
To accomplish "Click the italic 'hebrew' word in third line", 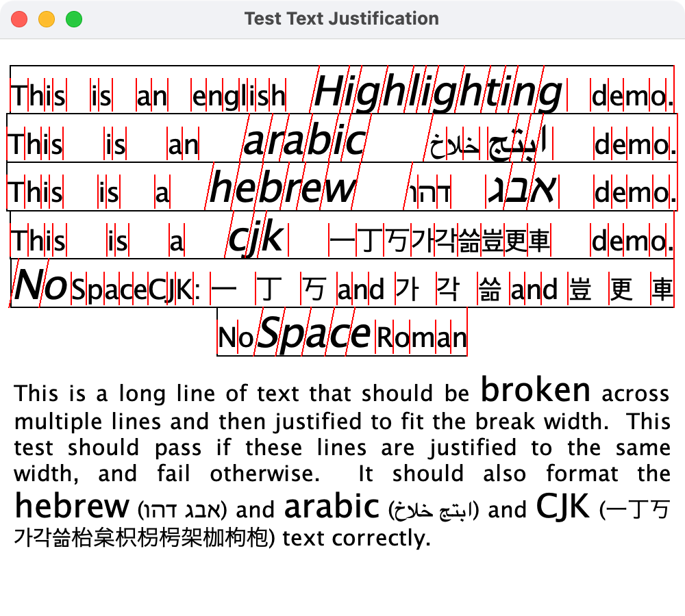I will point(282,188).
